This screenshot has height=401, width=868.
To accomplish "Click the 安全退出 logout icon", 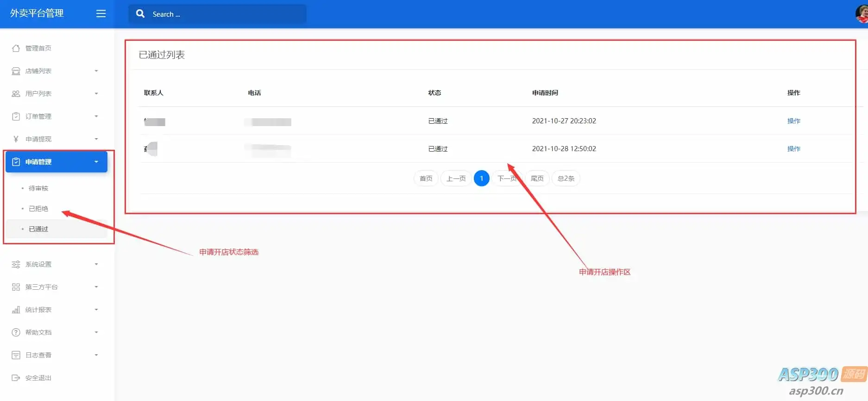I will [16, 378].
